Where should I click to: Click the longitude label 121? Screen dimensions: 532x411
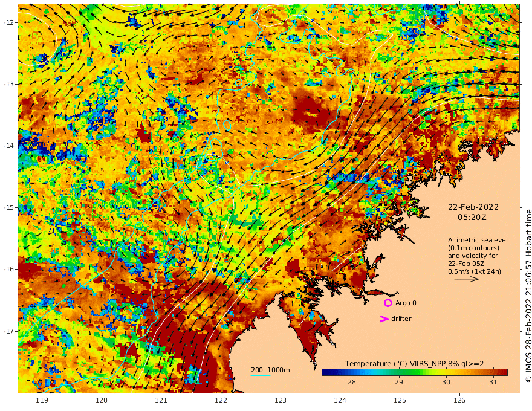click(x=161, y=400)
